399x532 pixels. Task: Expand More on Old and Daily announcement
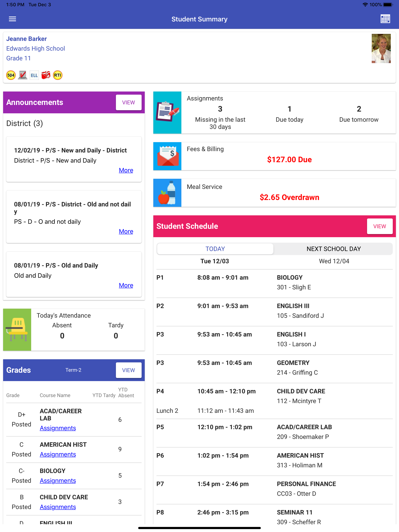click(x=126, y=285)
